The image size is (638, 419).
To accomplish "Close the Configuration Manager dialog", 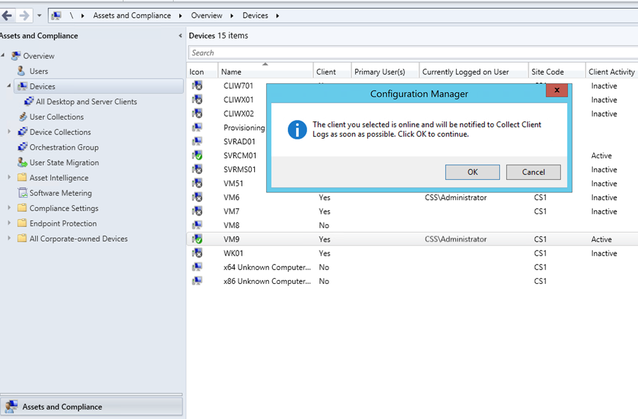I will tap(557, 90).
